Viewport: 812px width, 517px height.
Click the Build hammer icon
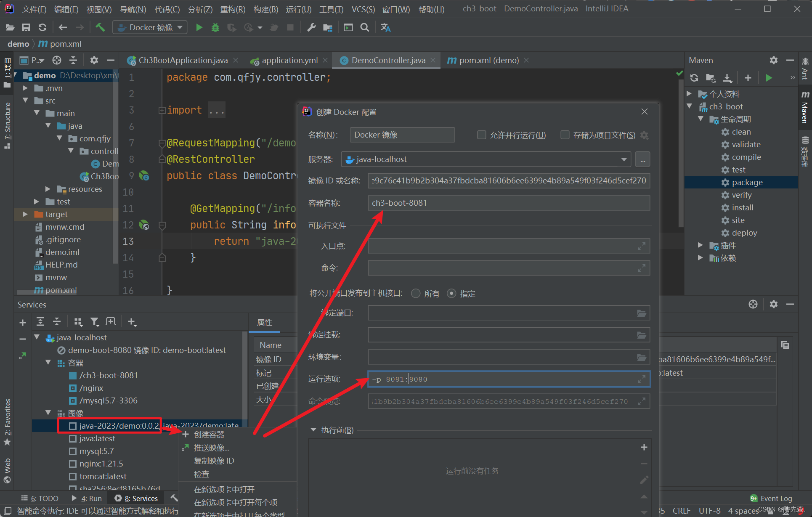click(100, 27)
